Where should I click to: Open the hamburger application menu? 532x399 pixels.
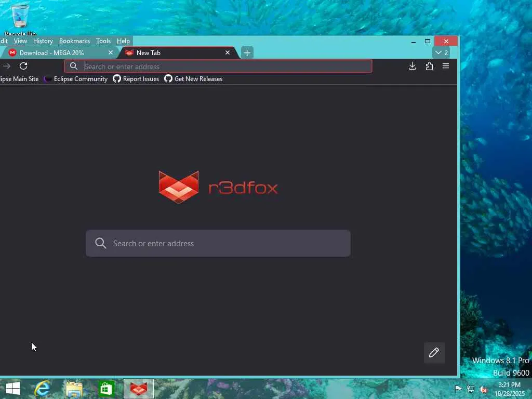[446, 66]
